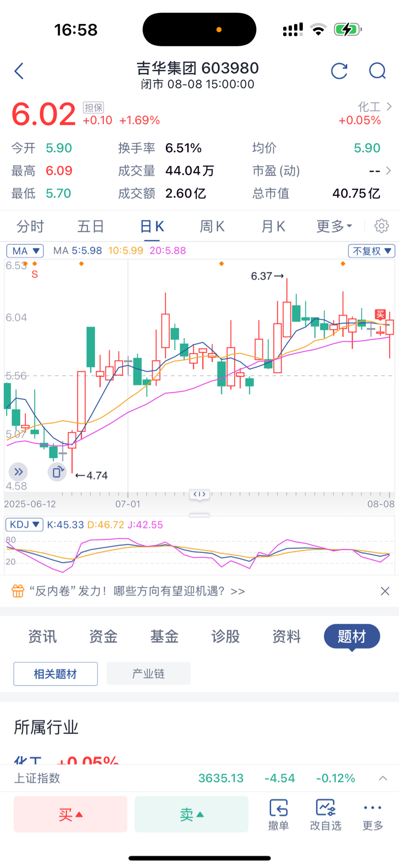Switch to the 月K chart tab
Viewport: 399px width, 868px height.
pyautogui.click(x=273, y=226)
